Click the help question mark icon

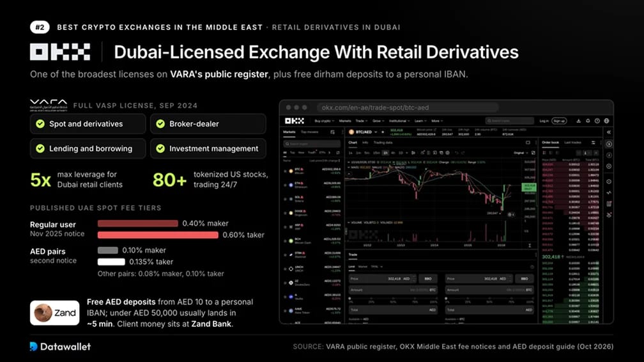click(x=597, y=121)
